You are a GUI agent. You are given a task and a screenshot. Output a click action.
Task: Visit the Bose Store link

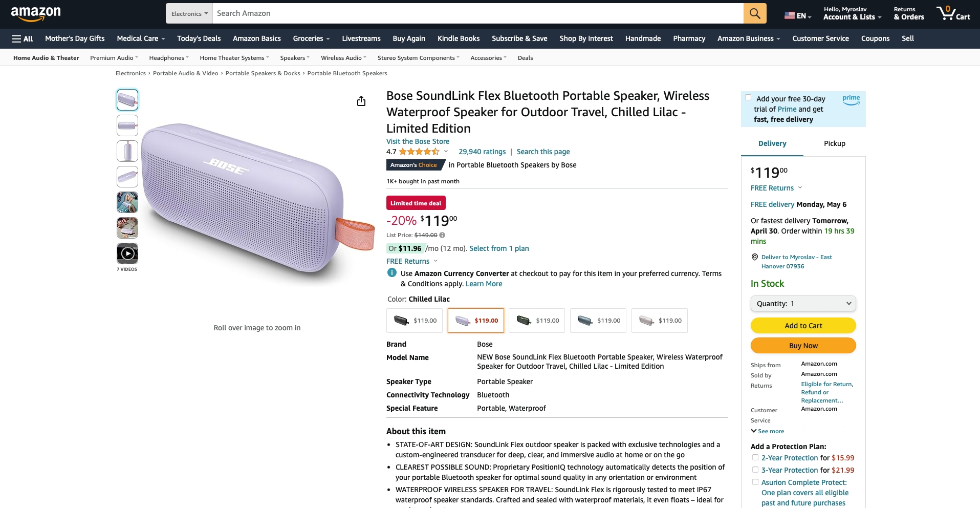(418, 141)
